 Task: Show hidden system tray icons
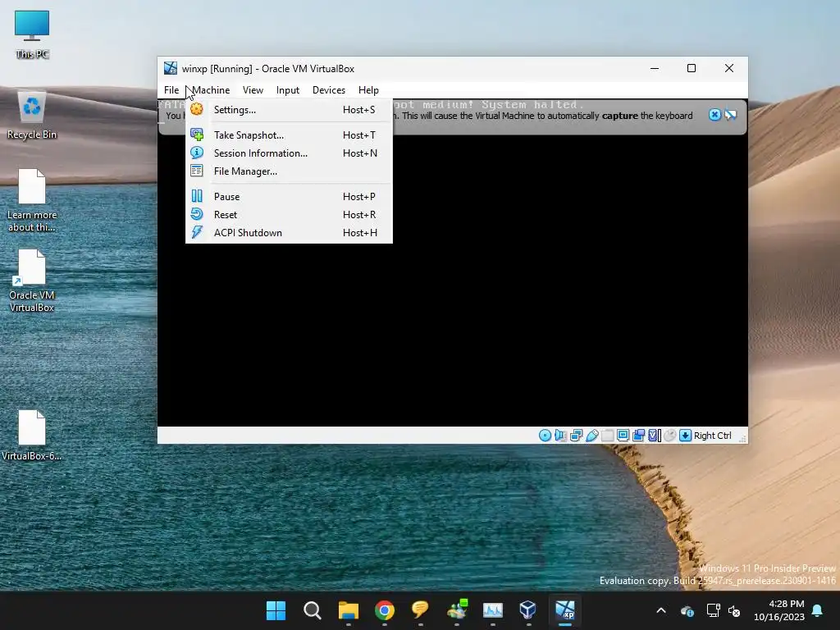[661, 610]
